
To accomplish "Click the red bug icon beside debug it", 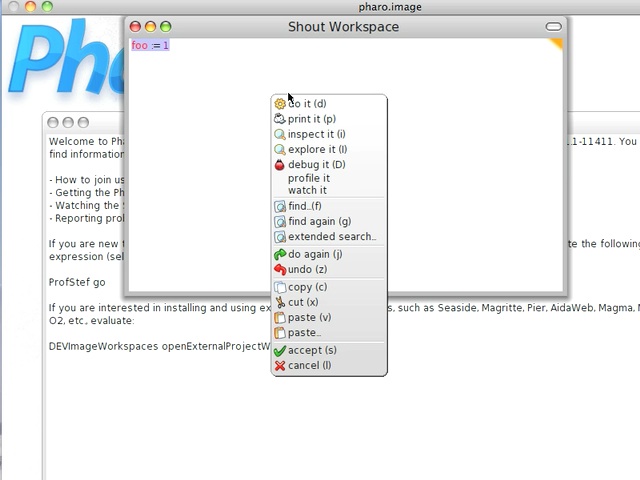I will [x=280, y=165].
